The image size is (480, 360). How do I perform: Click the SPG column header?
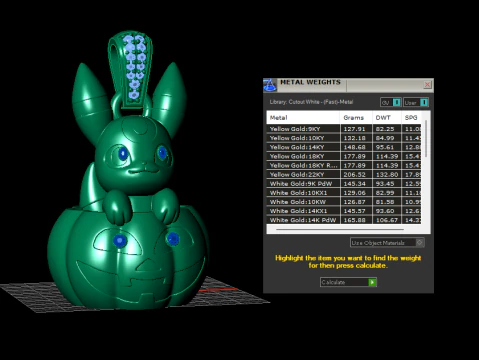click(411, 118)
